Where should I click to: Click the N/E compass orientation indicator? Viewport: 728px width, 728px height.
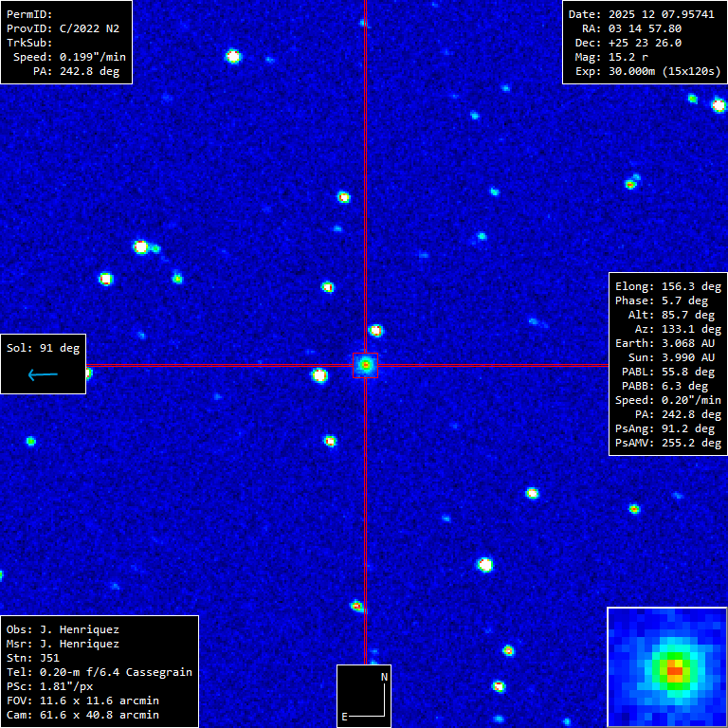tap(364, 696)
